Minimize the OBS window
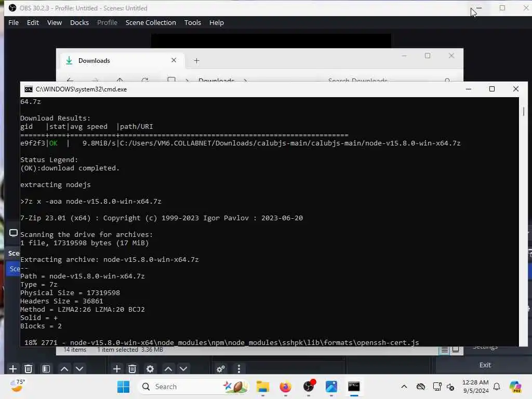This screenshot has width=532, height=399. (x=478, y=8)
